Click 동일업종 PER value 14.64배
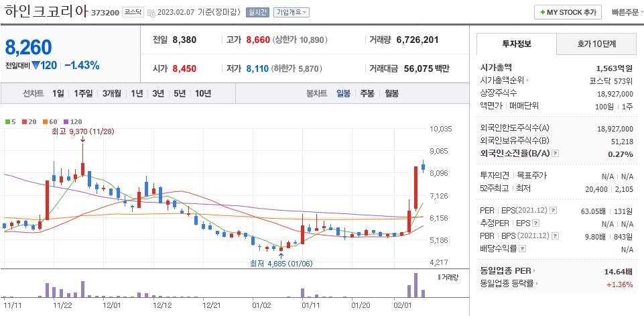This screenshot has height=316, width=644. pos(618,271)
